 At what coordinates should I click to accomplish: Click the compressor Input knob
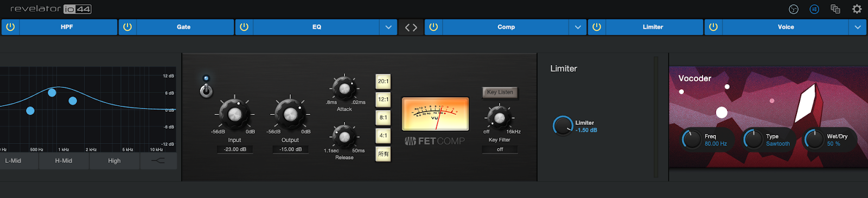click(x=234, y=114)
